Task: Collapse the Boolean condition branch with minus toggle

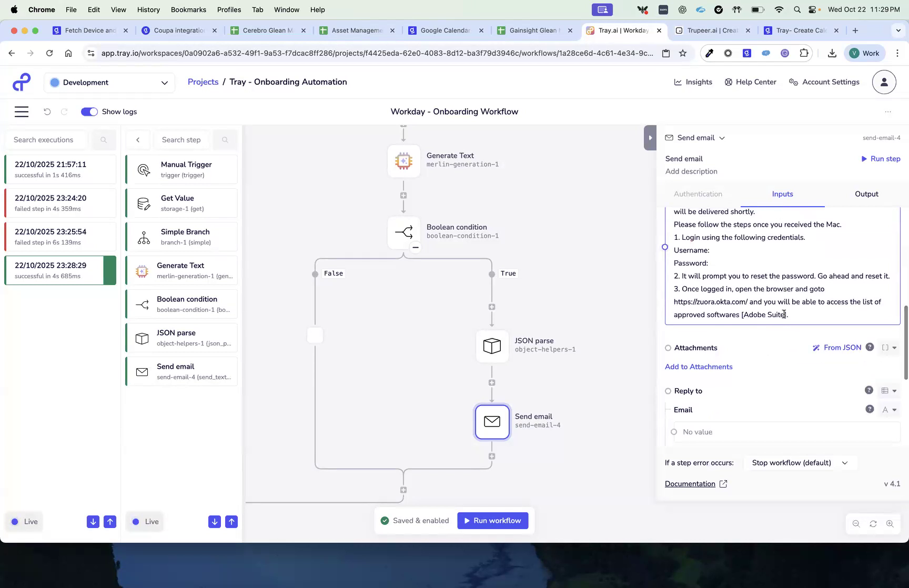Action: [x=415, y=247]
